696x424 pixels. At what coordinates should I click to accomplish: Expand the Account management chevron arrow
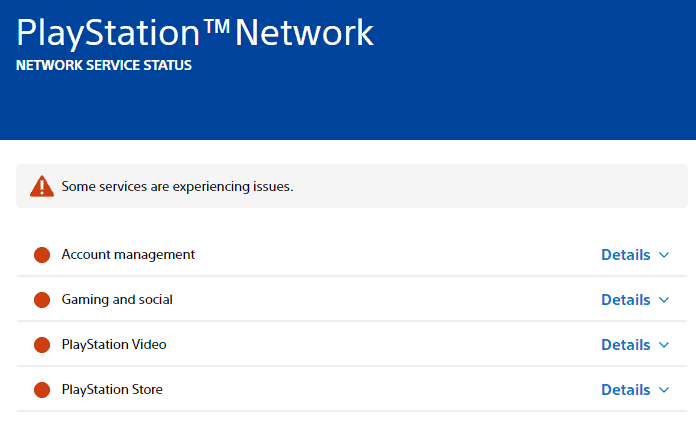(664, 255)
